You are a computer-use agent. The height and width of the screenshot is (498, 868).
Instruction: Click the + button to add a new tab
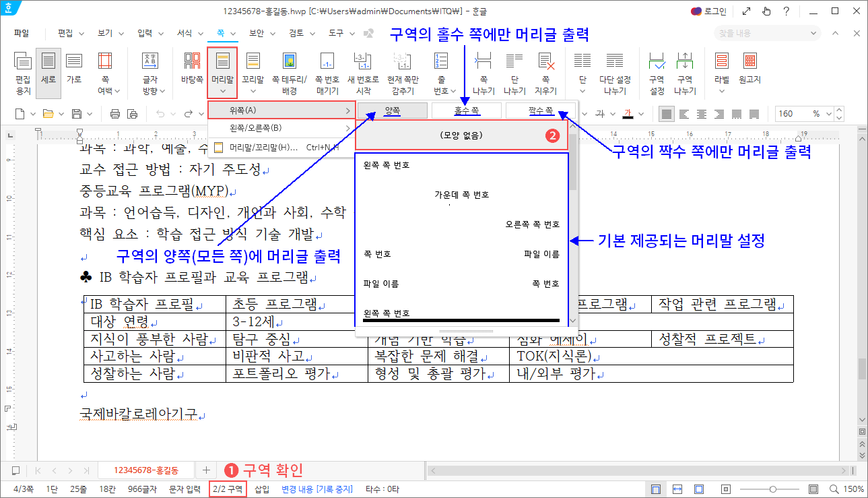point(206,470)
